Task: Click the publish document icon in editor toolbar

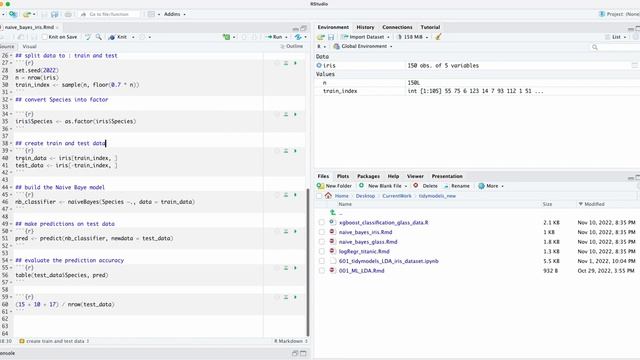Action: click(x=298, y=37)
